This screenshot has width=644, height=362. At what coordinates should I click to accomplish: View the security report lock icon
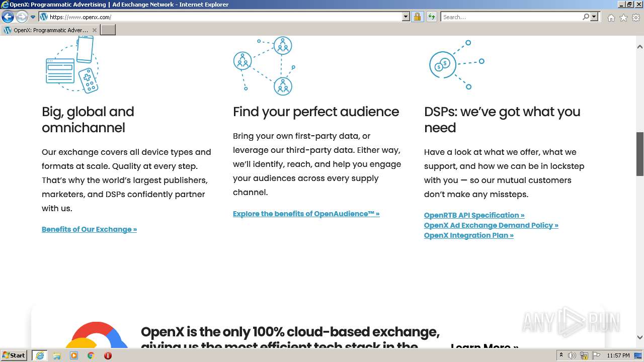(417, 17)
